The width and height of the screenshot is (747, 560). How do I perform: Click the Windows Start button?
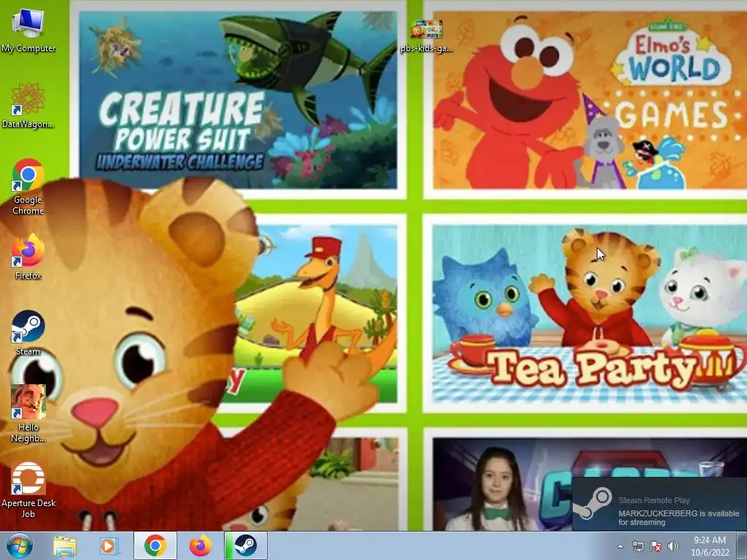(20, 545)
